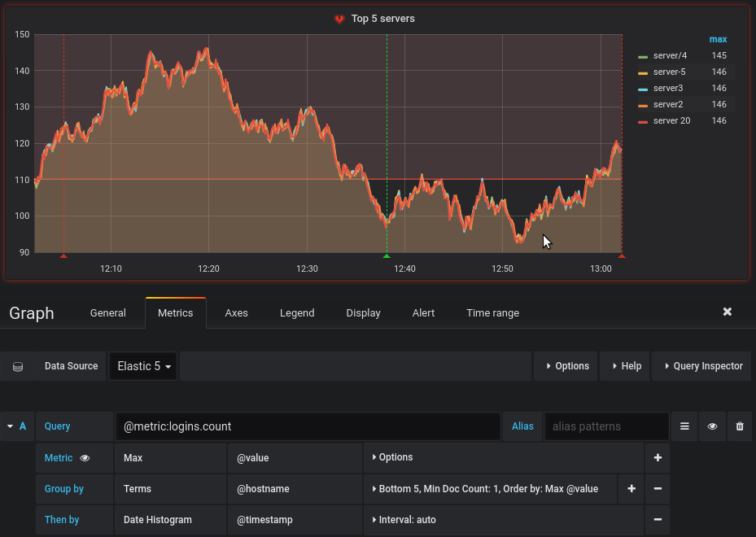The image size is (756, 537).
Task: Open the Elastic 5 data source dropdown
Action: point(143,366)
